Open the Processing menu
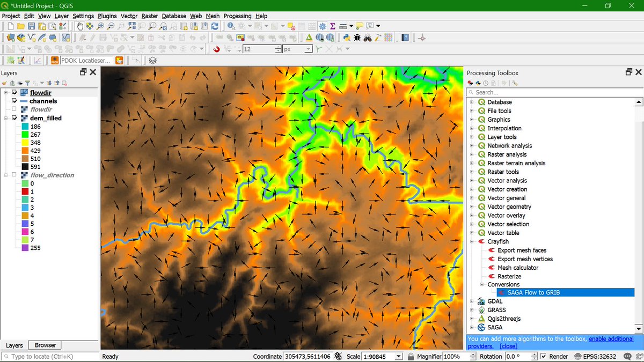 [x=238, y=16]
